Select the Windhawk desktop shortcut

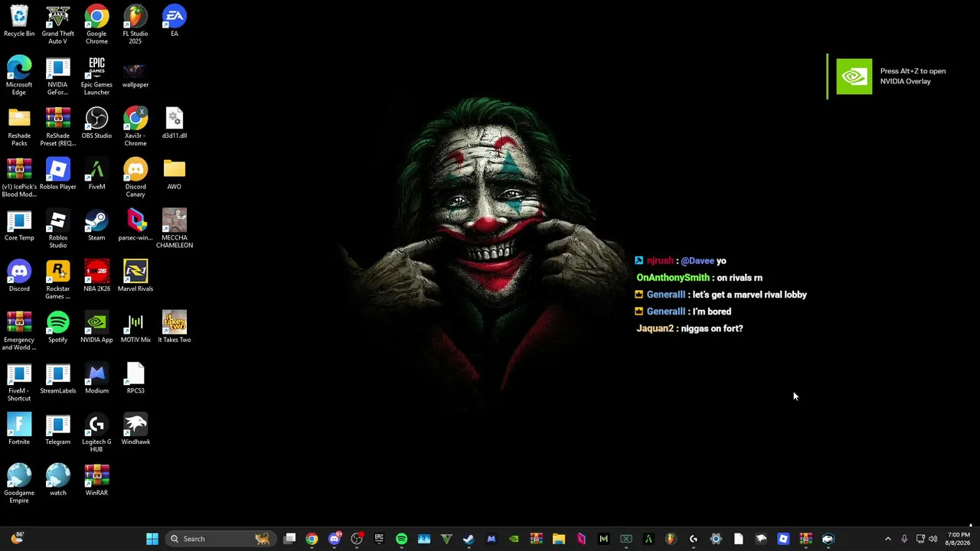[x=136, y=430]
